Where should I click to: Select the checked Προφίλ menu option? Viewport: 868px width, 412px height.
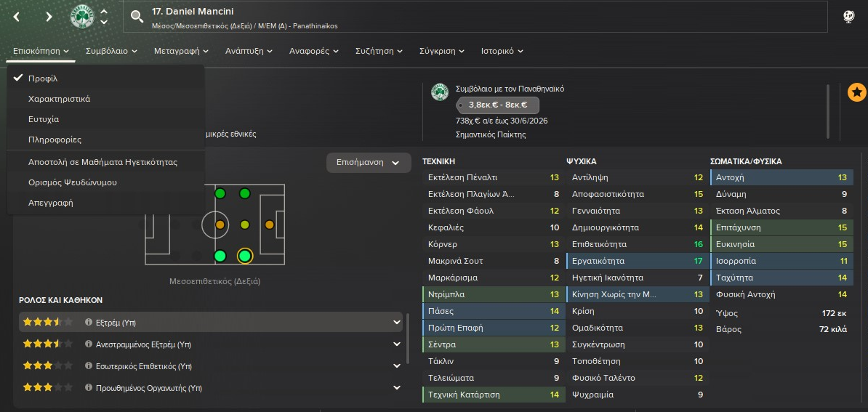[42, 78]
